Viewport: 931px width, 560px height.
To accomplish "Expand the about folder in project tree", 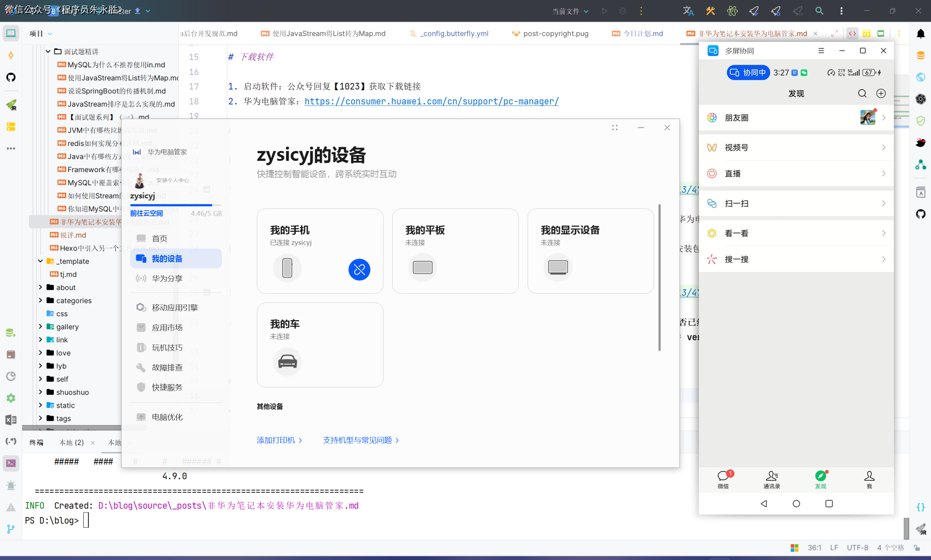I will (x=40, y=287).
